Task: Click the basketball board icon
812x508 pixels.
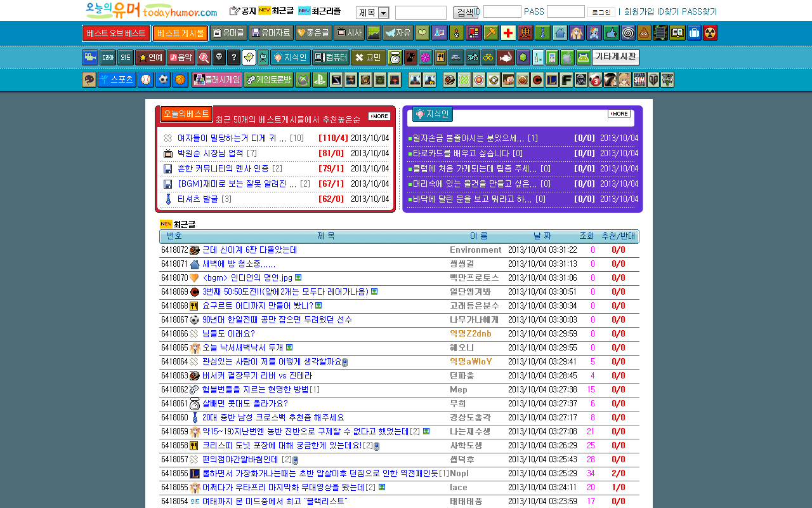Action: coord(180,80)
